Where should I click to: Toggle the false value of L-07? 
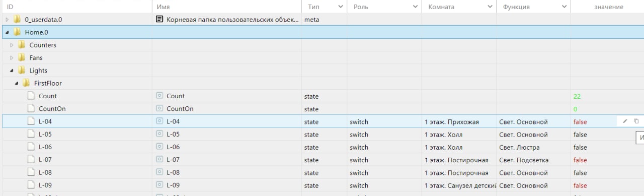[580, 160]
